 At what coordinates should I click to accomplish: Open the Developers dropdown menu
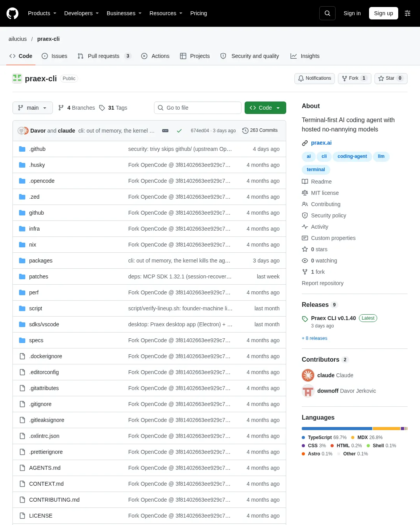point(81,13)
